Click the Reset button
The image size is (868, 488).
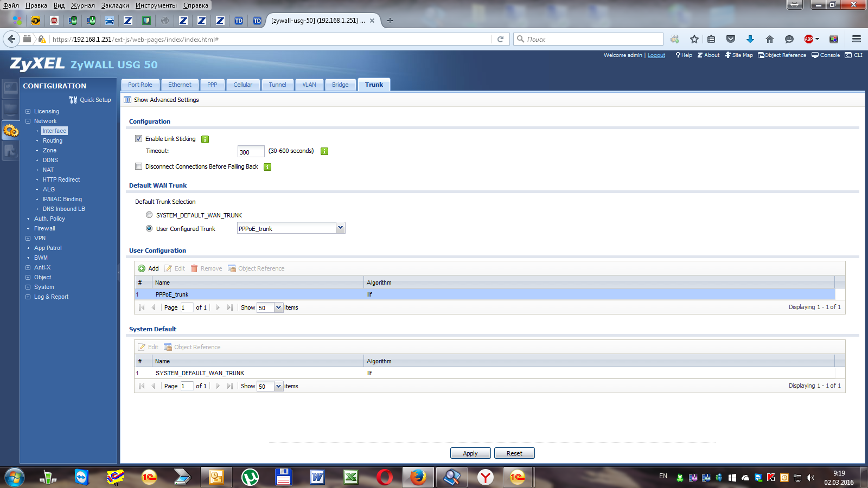514,453
